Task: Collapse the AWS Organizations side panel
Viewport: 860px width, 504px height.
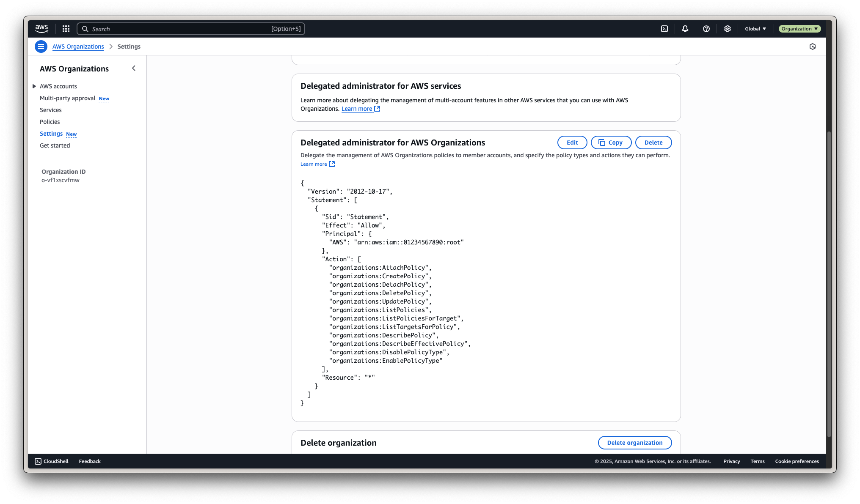Action: point(134,68)
